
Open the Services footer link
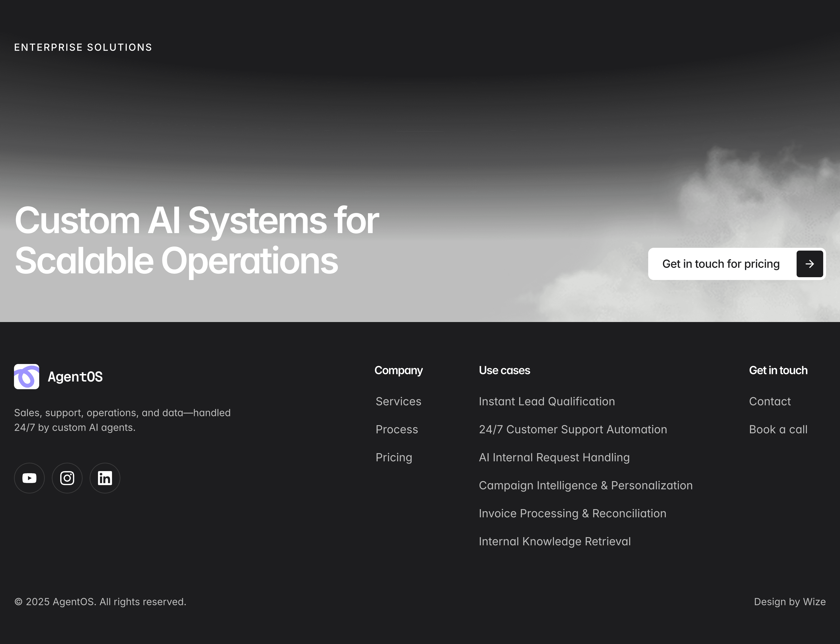tap(398, 401)
